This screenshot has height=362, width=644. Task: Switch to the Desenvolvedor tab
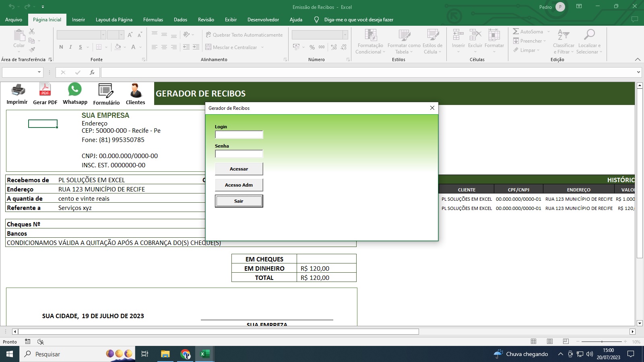click(263, 19)
